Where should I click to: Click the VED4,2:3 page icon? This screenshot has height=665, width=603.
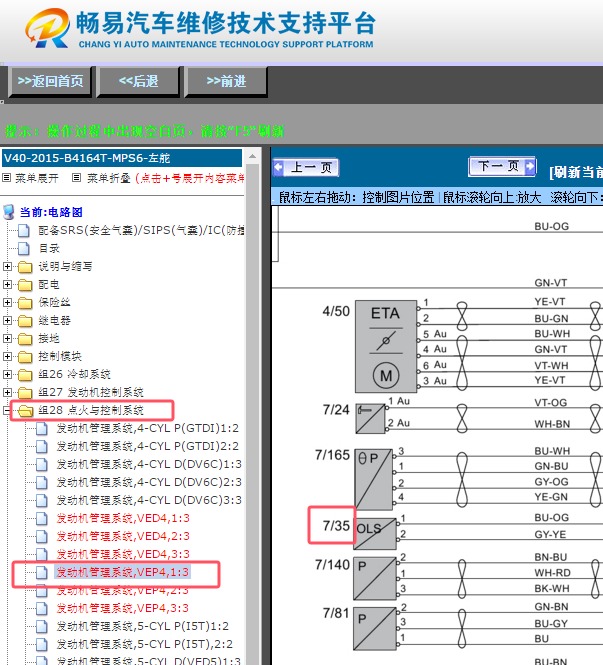42,536
